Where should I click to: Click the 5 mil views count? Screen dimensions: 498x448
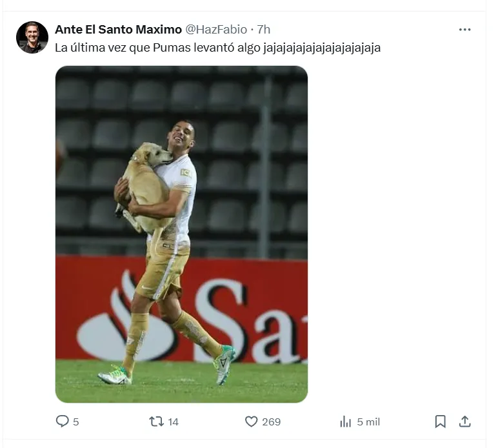368,422
